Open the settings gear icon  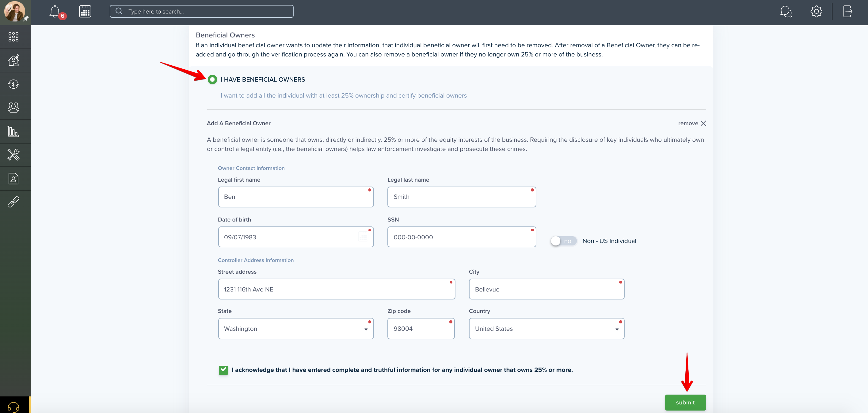(x=816, y=11)
